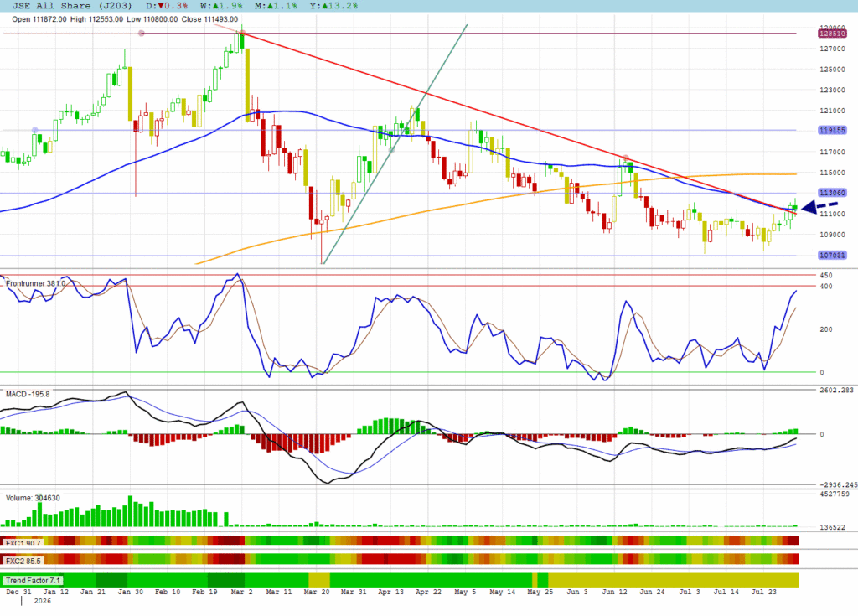Click the 2602.283 MACD scale label

tap(837, 391)
